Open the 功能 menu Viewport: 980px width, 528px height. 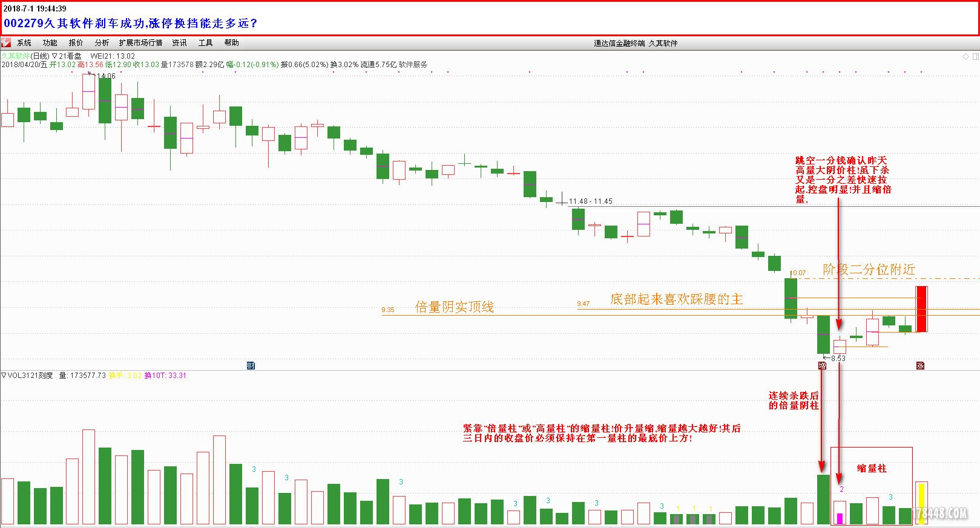(50, 43)
